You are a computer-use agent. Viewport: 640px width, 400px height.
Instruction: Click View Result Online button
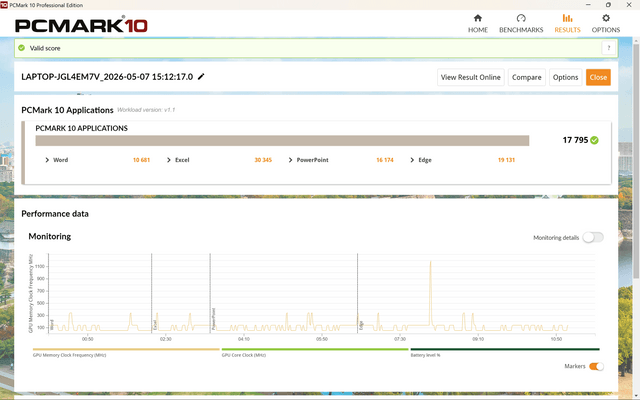point(471,77)
